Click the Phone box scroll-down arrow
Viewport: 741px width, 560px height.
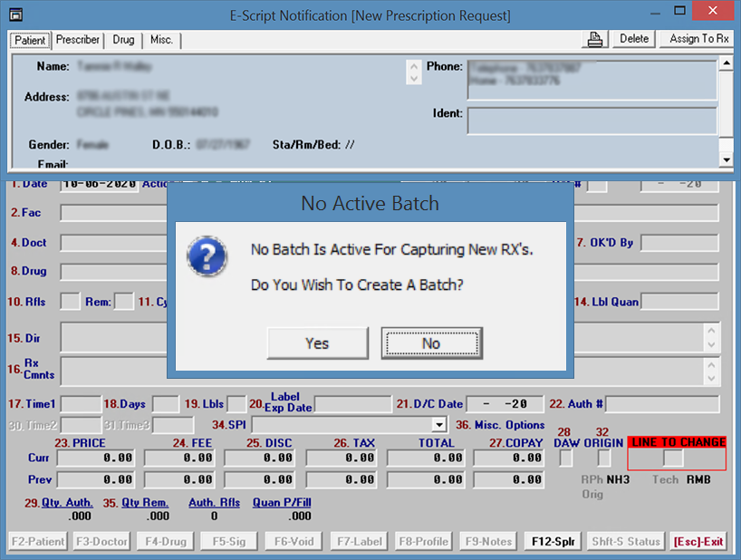point(415,79)
